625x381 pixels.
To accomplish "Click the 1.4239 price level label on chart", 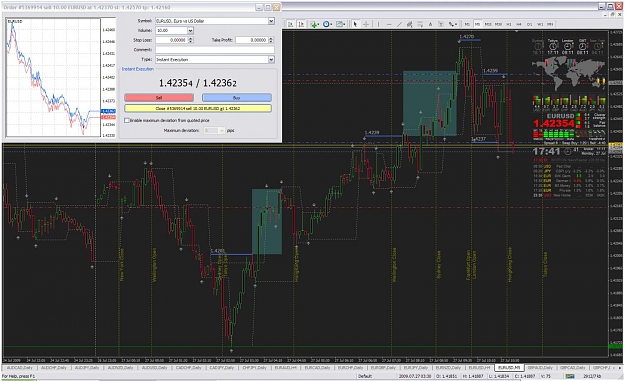I will point(372,132).
